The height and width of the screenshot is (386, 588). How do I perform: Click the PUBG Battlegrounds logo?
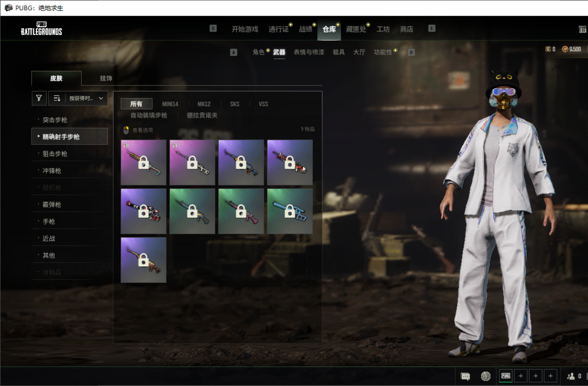click(41, 28)
